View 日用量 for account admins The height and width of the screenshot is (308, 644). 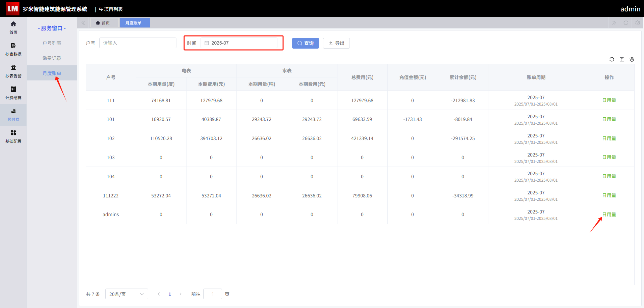(x=609, y=214)
